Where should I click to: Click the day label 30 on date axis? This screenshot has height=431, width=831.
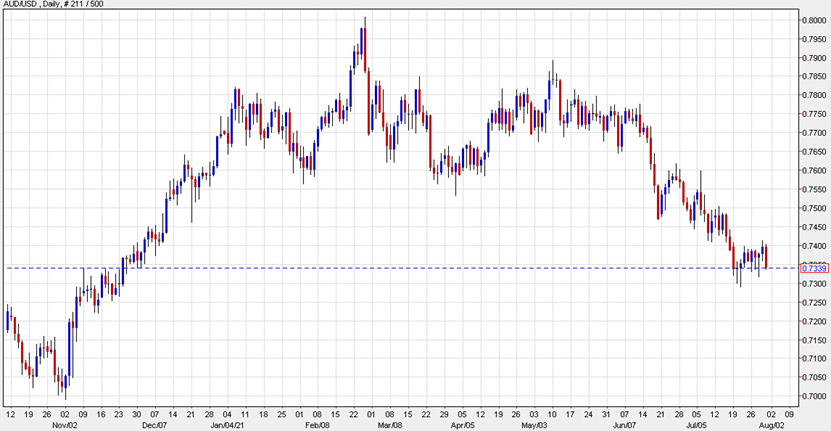coord(137,415)
